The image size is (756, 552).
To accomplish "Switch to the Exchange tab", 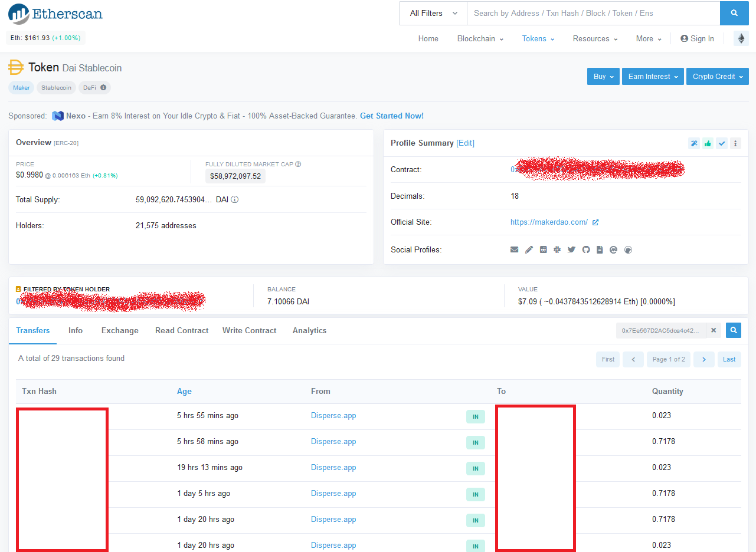I will point(120,331).
